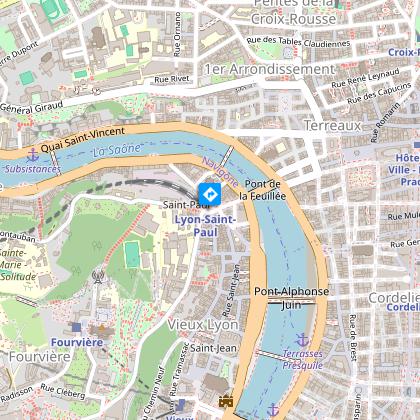
Task: Click the Vieux Lyon district label
Action: [203, 325]
